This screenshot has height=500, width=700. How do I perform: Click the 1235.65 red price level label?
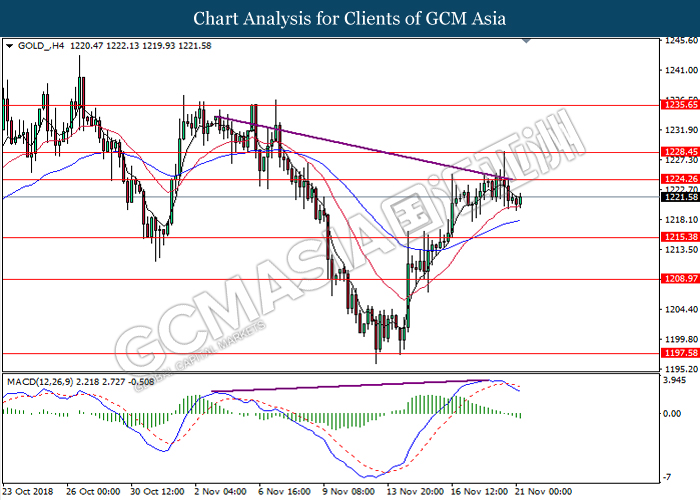click(681, 105)
